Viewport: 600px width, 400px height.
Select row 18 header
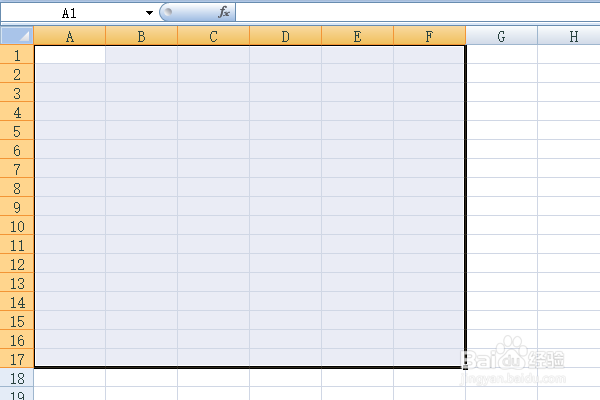click(17, 378)
